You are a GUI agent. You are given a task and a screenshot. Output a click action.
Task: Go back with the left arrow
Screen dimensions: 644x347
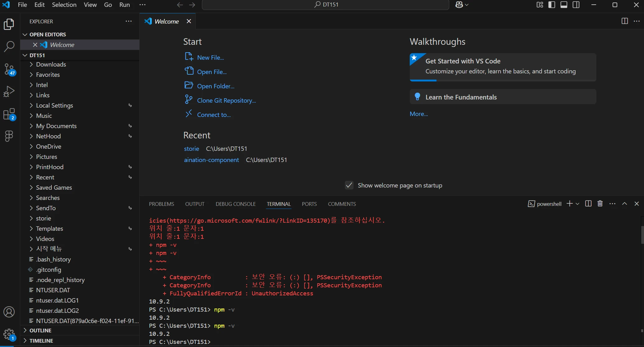click(180, 5)
